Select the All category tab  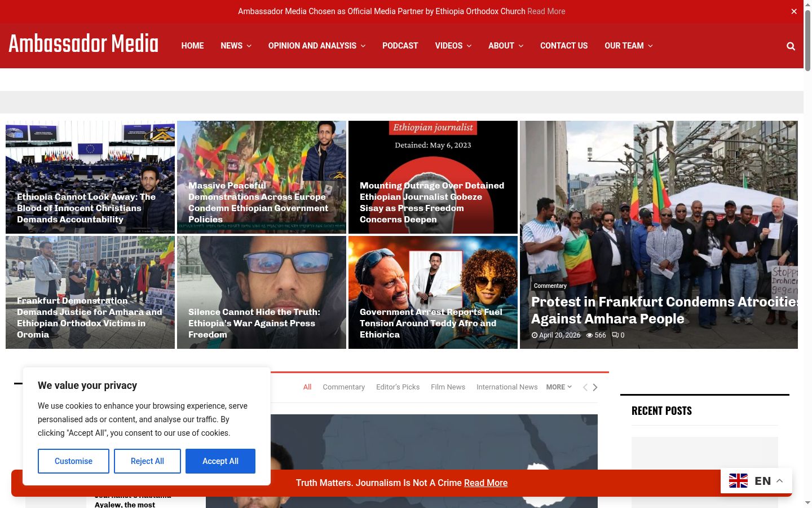click(307, 387)
